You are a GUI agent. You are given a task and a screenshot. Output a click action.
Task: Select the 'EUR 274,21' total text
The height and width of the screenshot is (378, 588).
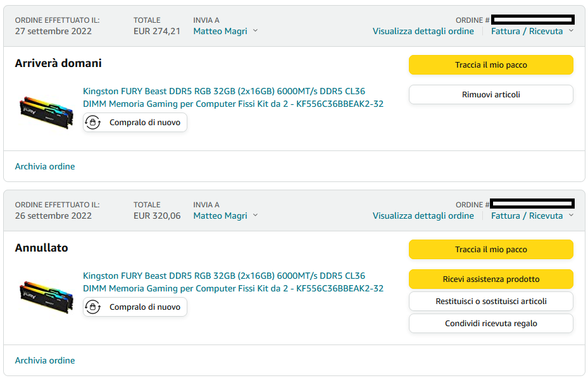157,31
